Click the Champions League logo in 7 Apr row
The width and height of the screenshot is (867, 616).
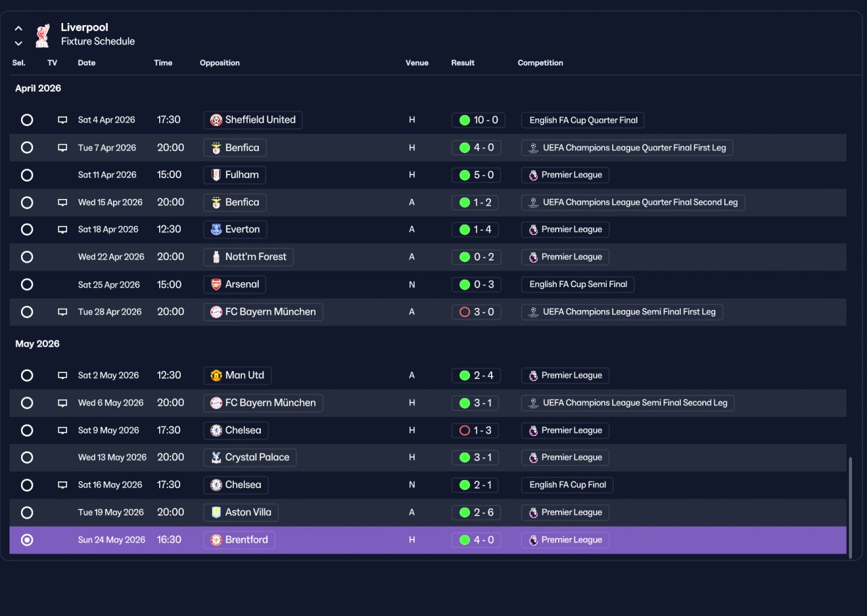(x=534, y=148)
